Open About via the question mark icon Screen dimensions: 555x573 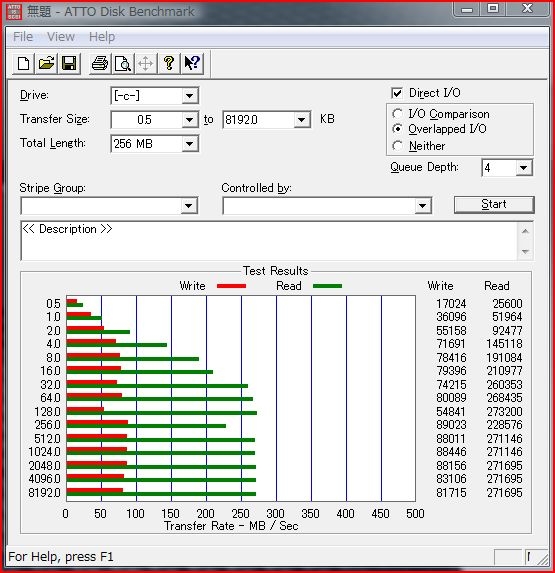169,63
